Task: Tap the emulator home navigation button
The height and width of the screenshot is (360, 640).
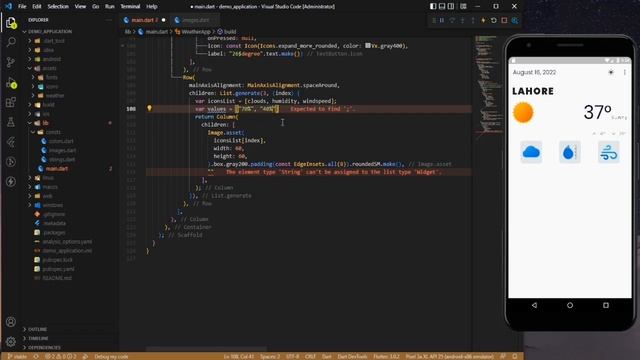Action: point(570,305)
